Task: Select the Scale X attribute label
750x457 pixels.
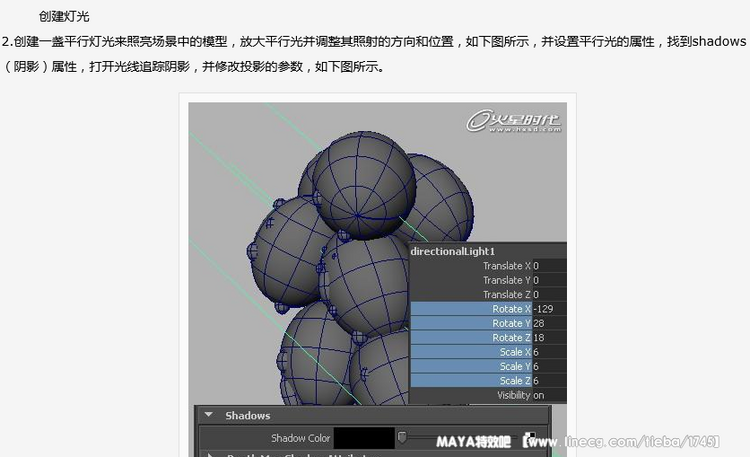Action: click(x=514, y=352)
